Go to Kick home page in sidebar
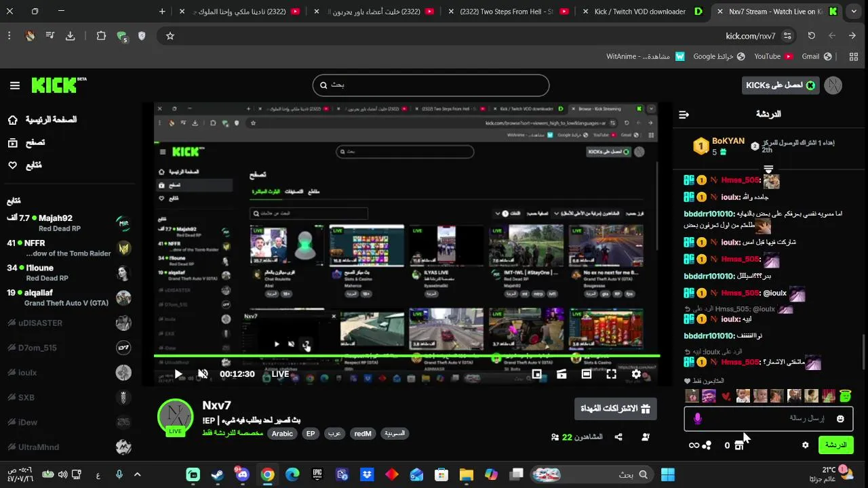 tap(42, 120)
